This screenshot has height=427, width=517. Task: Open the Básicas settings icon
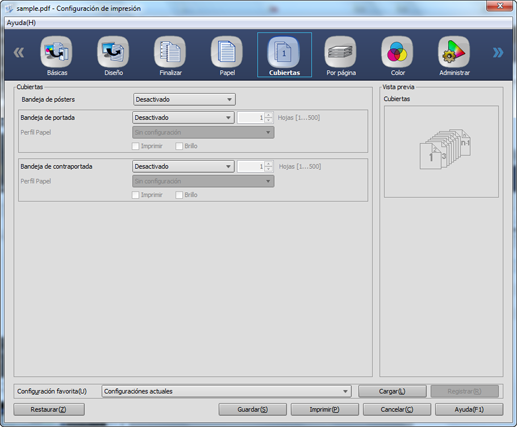56,56
